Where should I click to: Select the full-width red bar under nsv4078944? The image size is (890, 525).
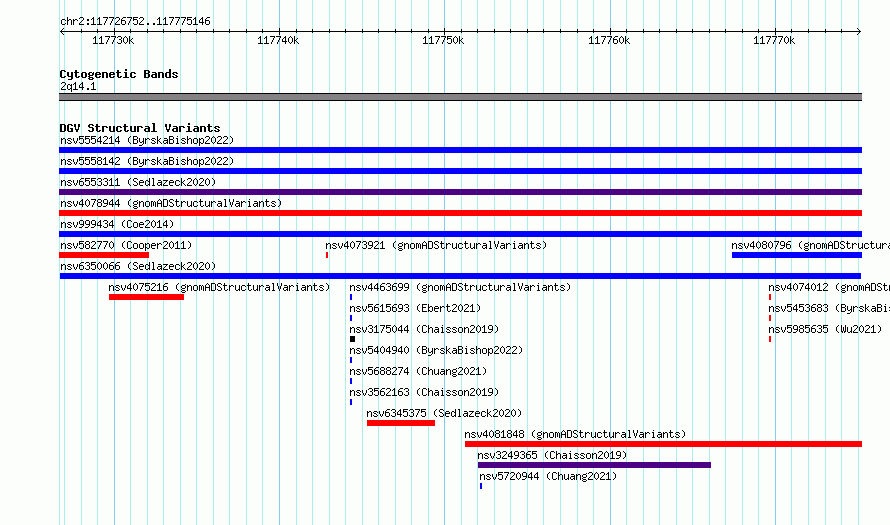coord(460,213)
